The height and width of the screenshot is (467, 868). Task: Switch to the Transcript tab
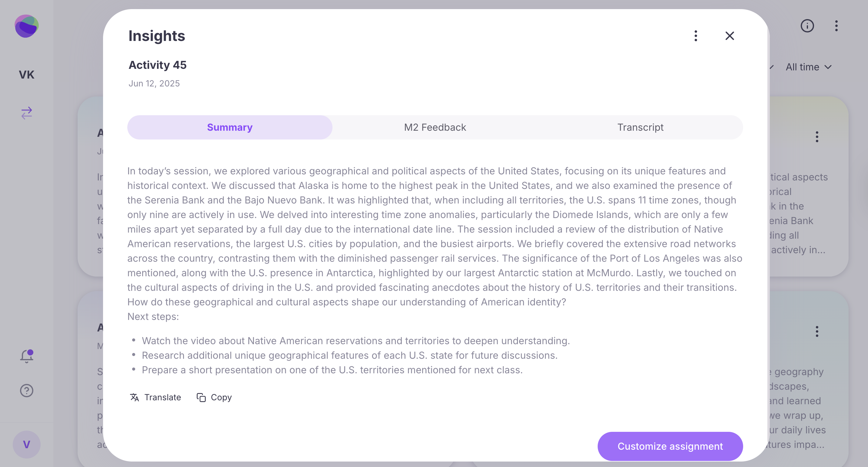[640, 127]
